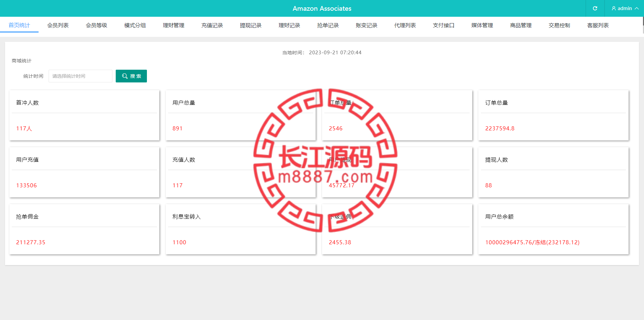Go to the 支付接口 tab
The height and width of the screenshot is (320, 644).
pos(443,25)
